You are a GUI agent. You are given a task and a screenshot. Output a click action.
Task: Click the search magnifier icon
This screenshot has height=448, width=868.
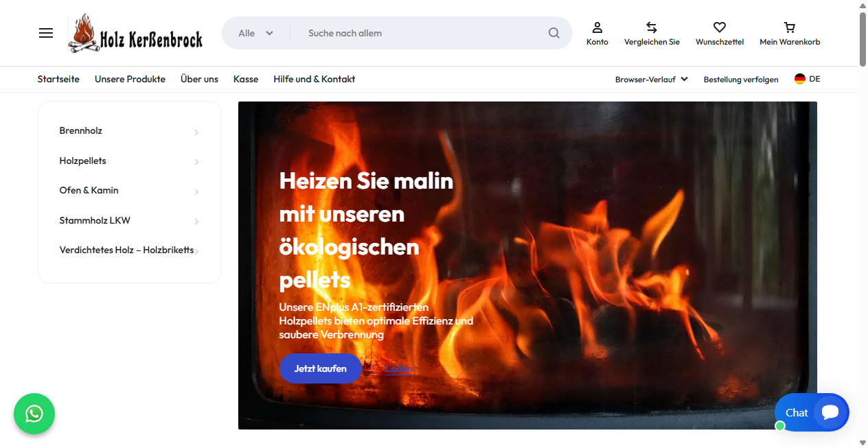(x=553, y=32)
